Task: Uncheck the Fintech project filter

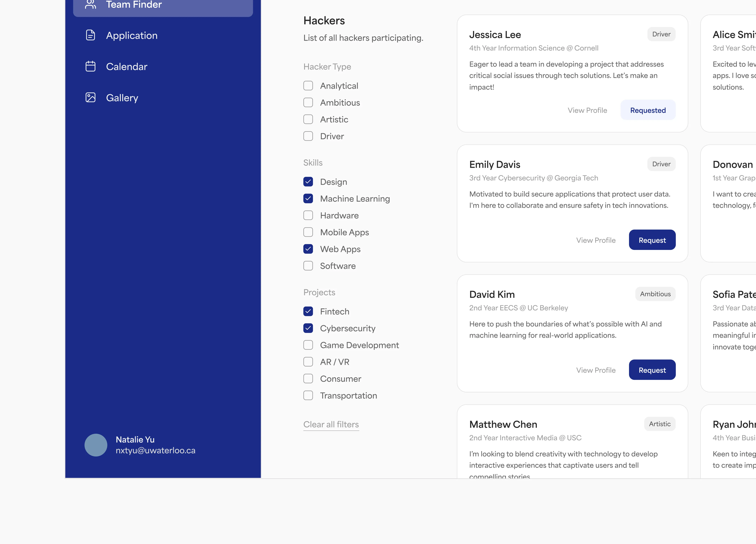Action: coord(308,311)
